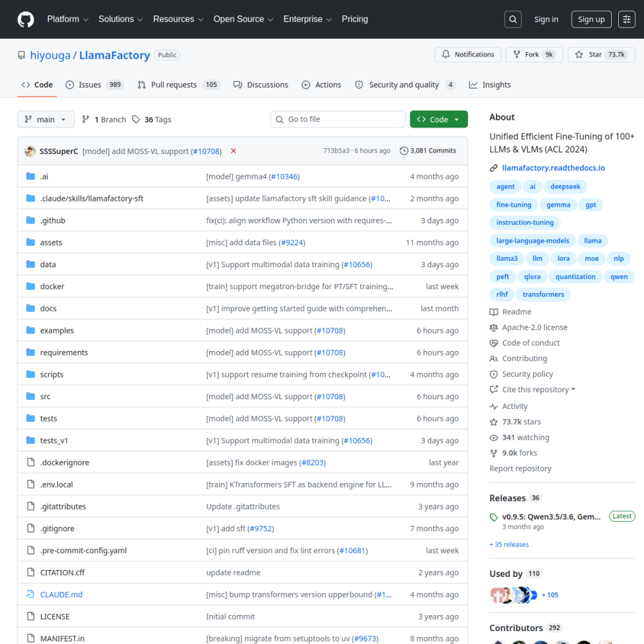Switch to Security and quality tab

[405, 84]
